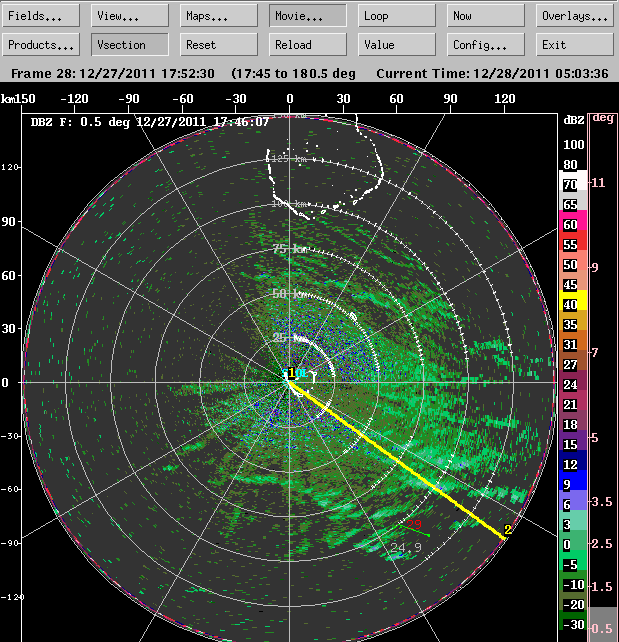The width and height of the screenshot is (619, 642).
Task: Select the 9 dBZ blue color swatch
Action: coord(573,481)
